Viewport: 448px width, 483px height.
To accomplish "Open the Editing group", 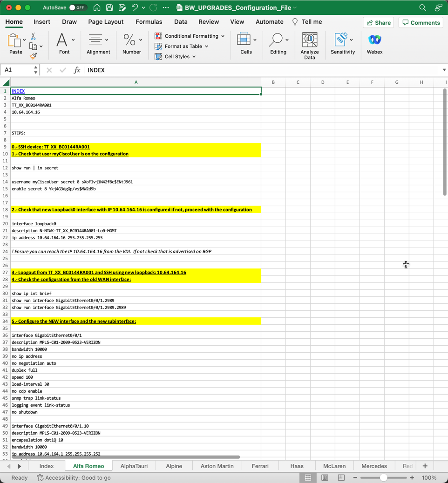I will pos(278,44).
